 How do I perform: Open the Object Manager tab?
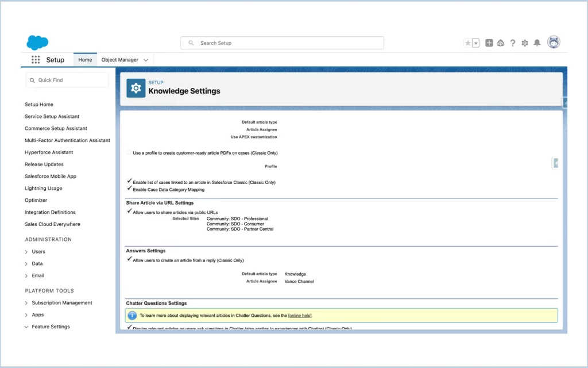(x=119, y=60)
